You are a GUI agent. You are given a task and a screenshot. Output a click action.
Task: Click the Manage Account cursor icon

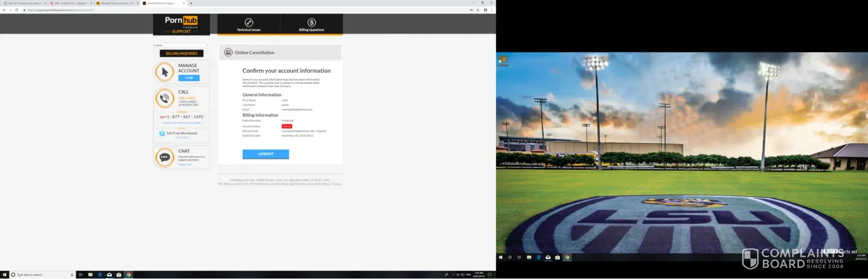coord(164,72)
